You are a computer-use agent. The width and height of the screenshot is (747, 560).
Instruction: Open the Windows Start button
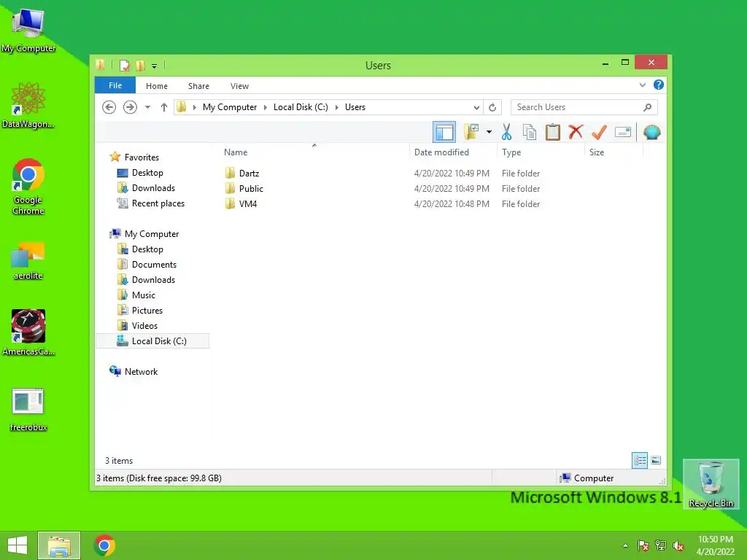[18, 545]
